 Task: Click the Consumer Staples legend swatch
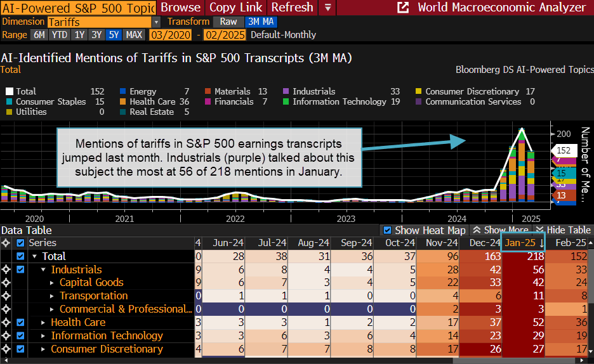pyautogui.click(x=10, y=102)
